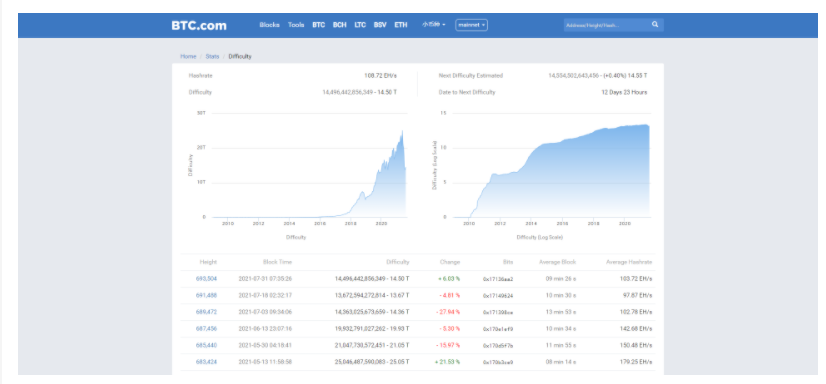
Task: Go to Home breadcrumb
Action: (188, 56)
